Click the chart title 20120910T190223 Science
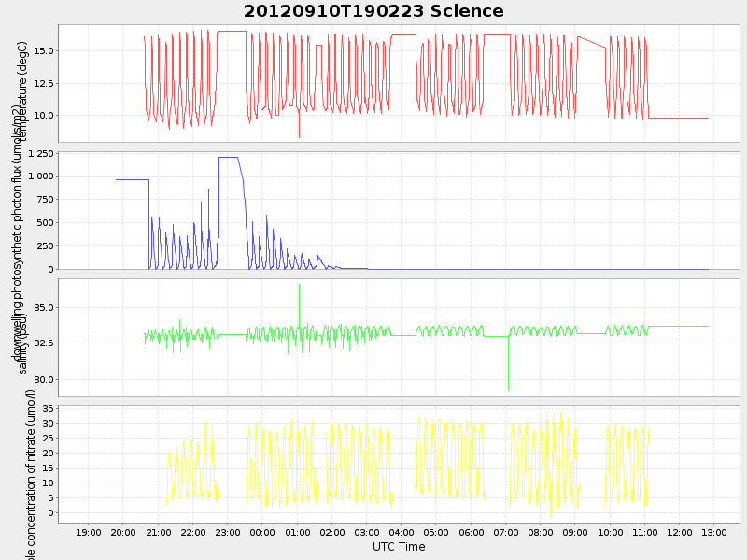The height and width of the screenshot is (560, 747). tap(373, 11)
